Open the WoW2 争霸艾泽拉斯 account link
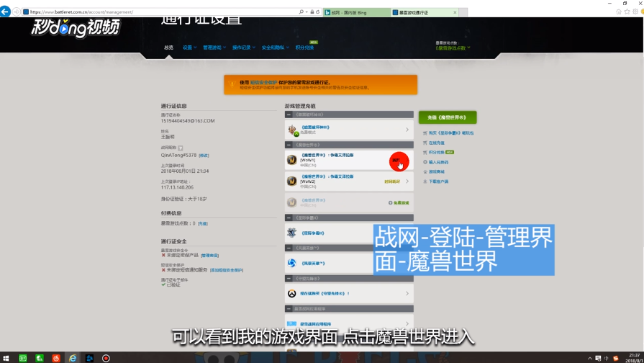 click(327, 176)
